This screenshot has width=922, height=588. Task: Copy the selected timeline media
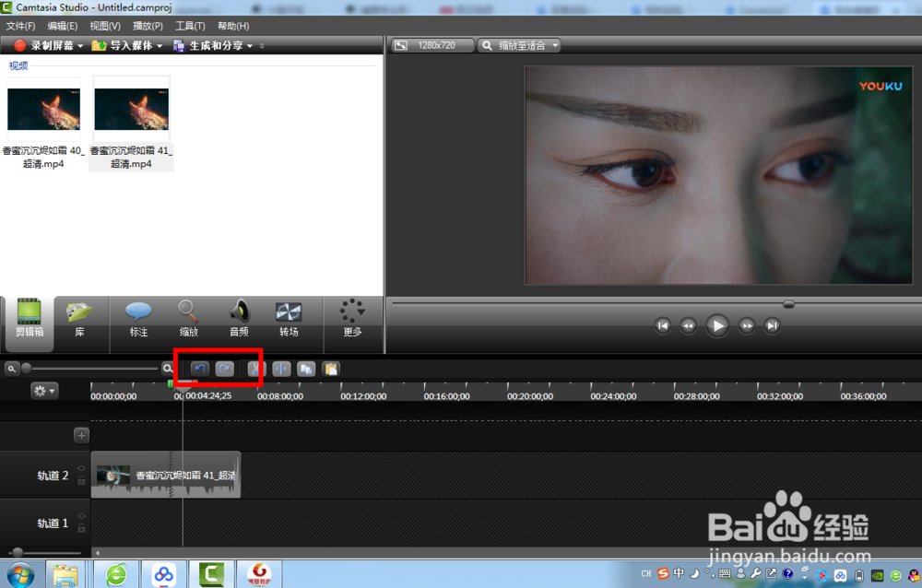(x=306, y=369)
